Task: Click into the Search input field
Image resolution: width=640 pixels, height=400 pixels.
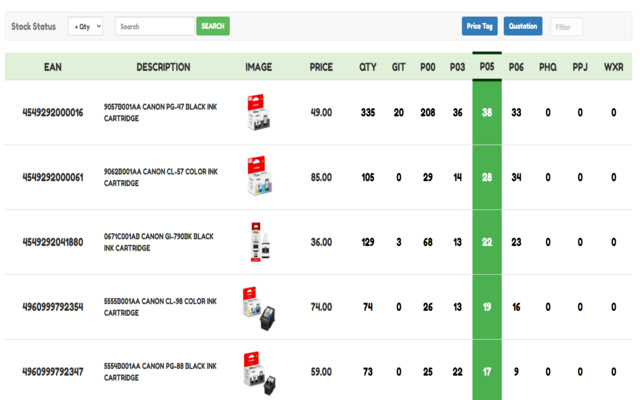Action: (154, 26)
